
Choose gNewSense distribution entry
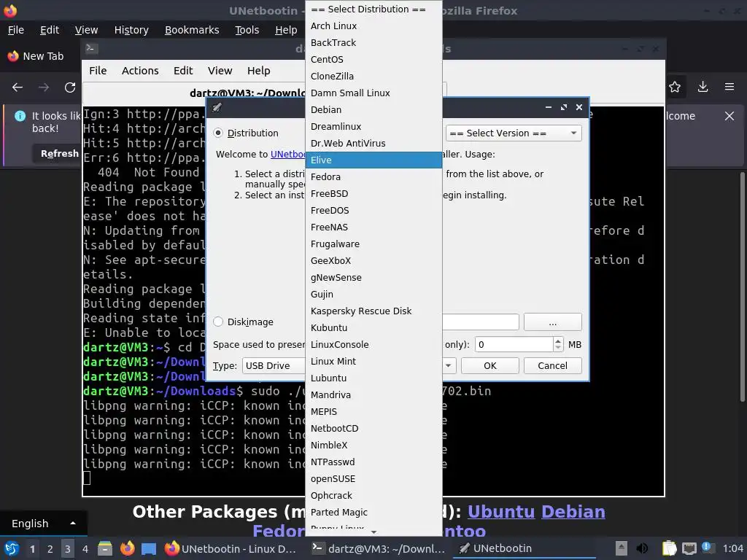click(x=373, y=278)
